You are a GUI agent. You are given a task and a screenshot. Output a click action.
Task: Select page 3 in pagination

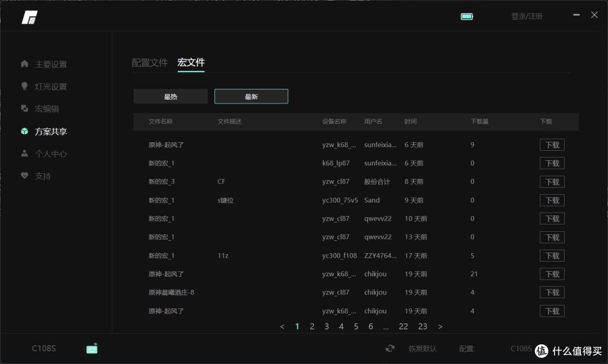tap(327, 327)
